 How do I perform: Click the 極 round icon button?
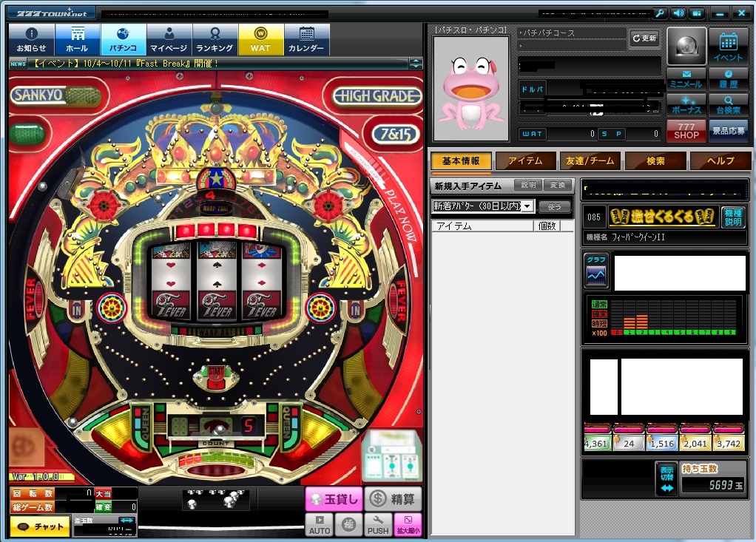coord(348,525)
